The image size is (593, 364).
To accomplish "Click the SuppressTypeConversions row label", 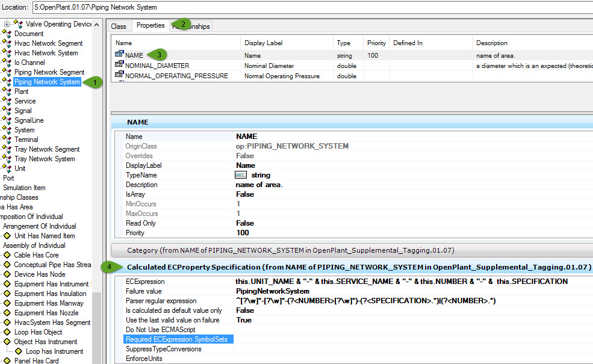I will 163,349.
